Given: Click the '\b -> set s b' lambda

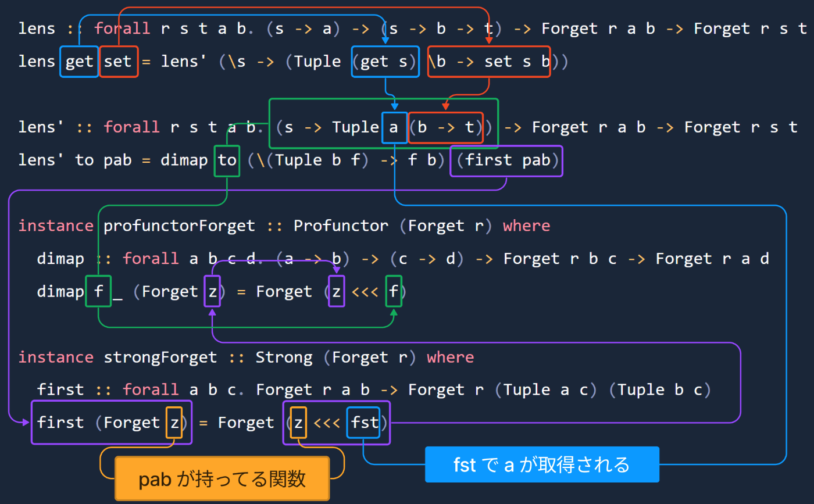Looking at the screenshot, I should point(489,61).
